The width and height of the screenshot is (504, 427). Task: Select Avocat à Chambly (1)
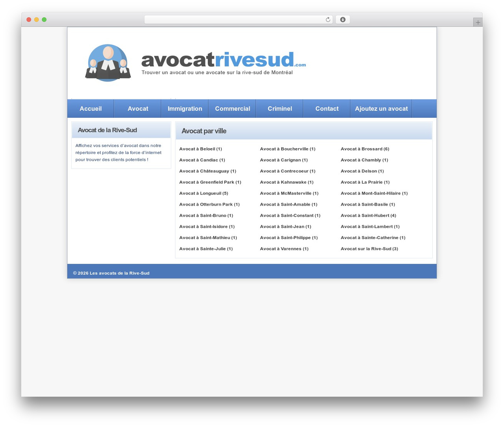(364, 160)
